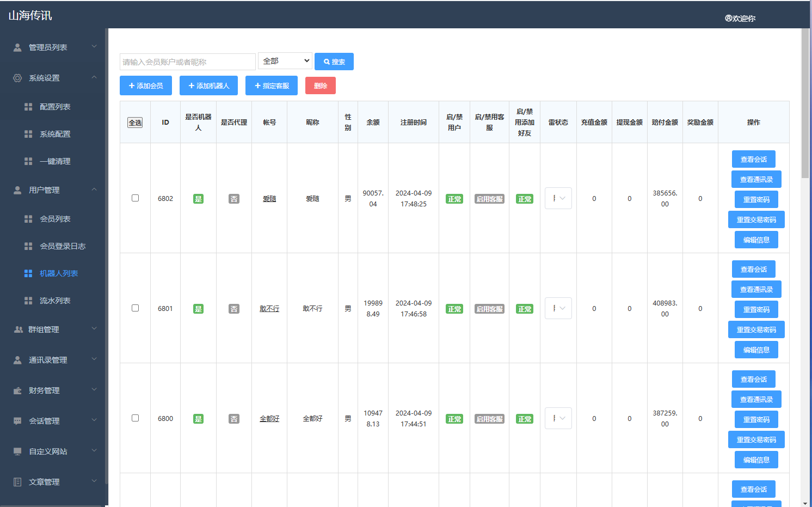
Task: Click the 指定客服 button
Action: [x=272, y=85]
